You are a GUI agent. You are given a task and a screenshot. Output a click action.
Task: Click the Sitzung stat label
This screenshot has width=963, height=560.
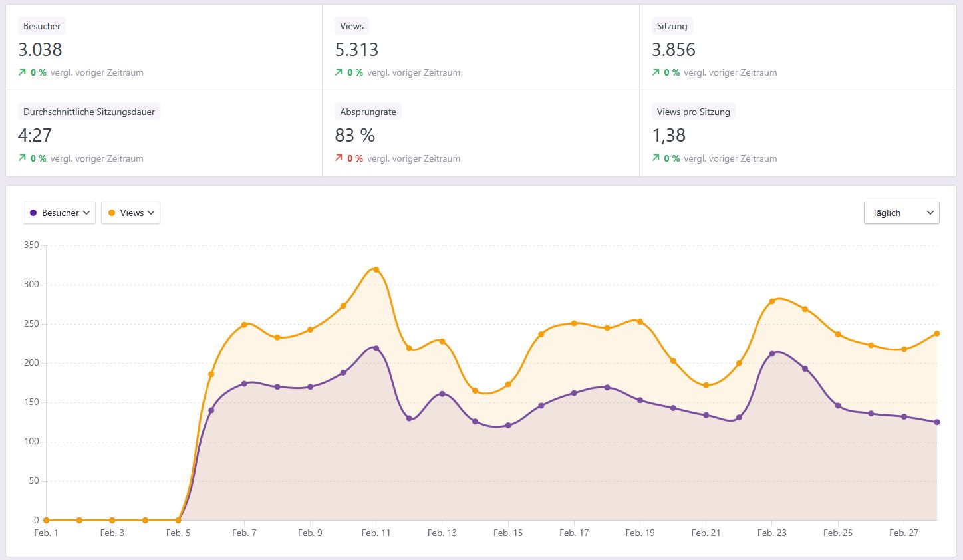click(x=672, y=26)
